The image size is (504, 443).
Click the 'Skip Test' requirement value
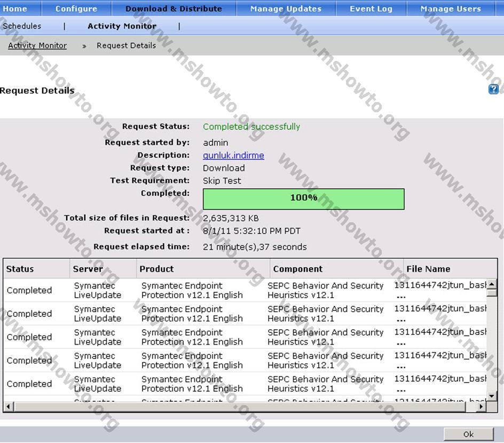click(222, 181)
